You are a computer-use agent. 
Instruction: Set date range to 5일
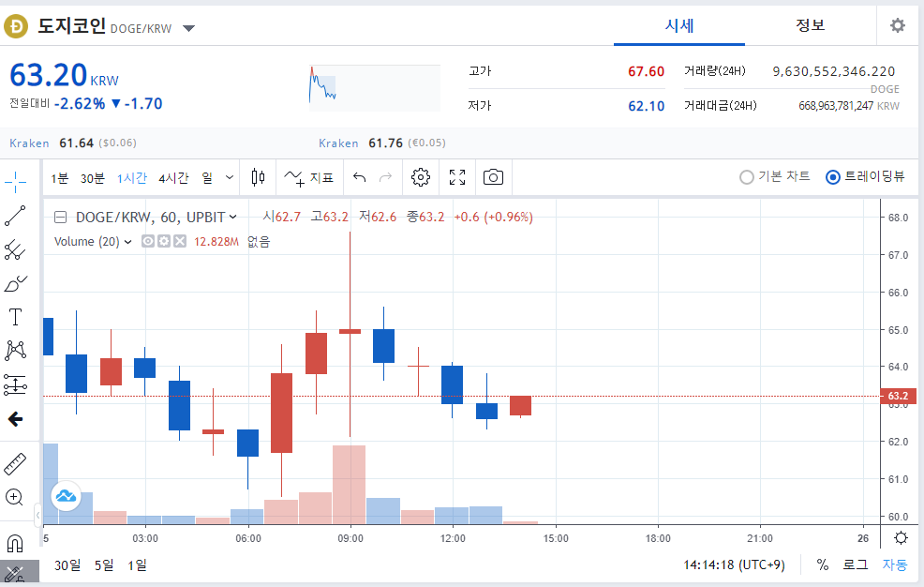pyautogui.click(x=104, y=565)
